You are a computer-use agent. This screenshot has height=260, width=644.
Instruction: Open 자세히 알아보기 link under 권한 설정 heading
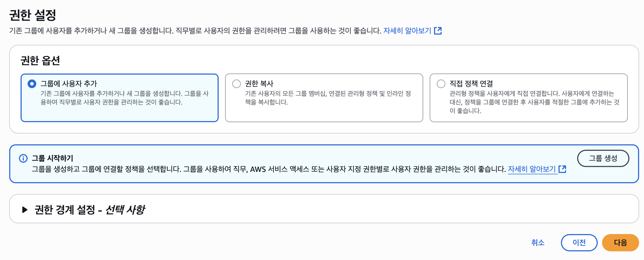pyautogui.click(x=407, y=31)
